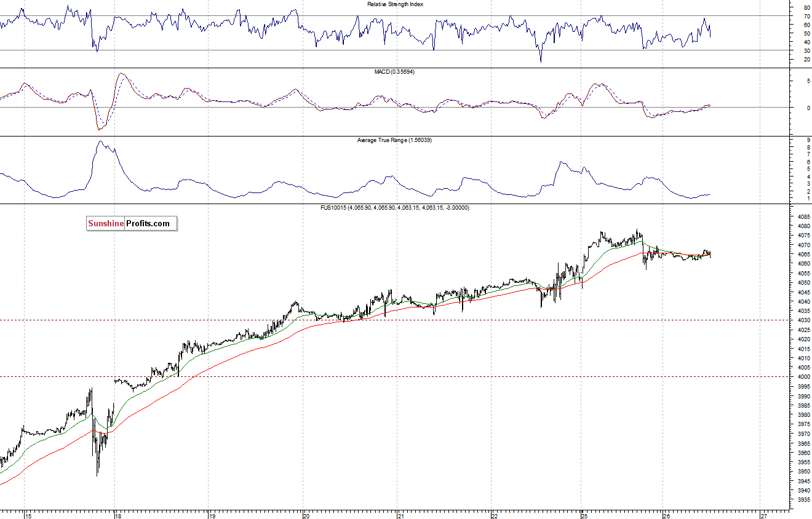Click date label 27 on time axis

[763, 515]
